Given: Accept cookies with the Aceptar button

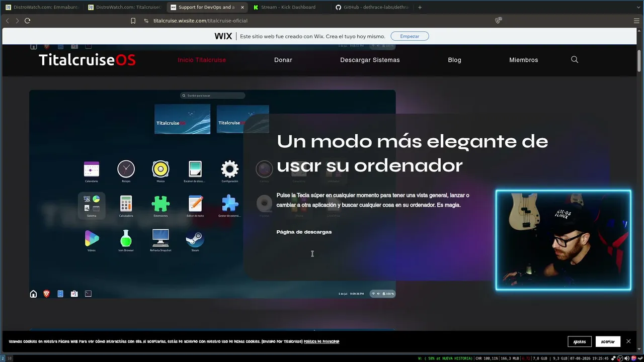Looking at the screenshot, I should click(x=608, y=341).
